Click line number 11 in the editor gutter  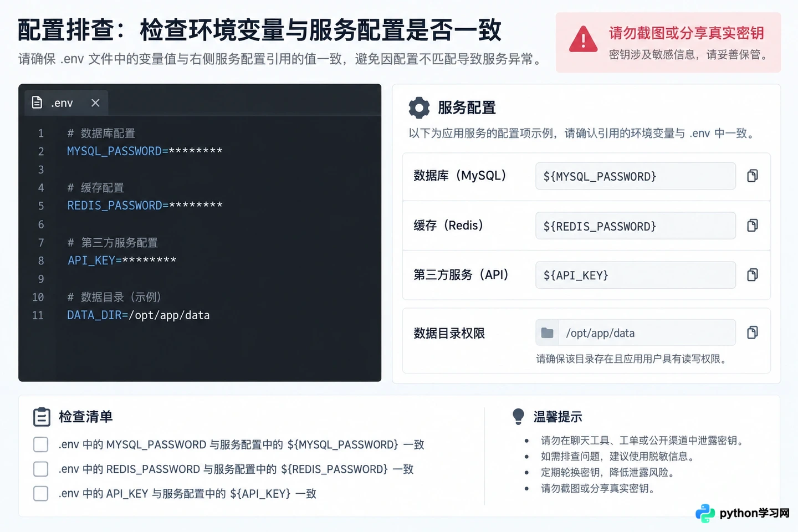38,315
